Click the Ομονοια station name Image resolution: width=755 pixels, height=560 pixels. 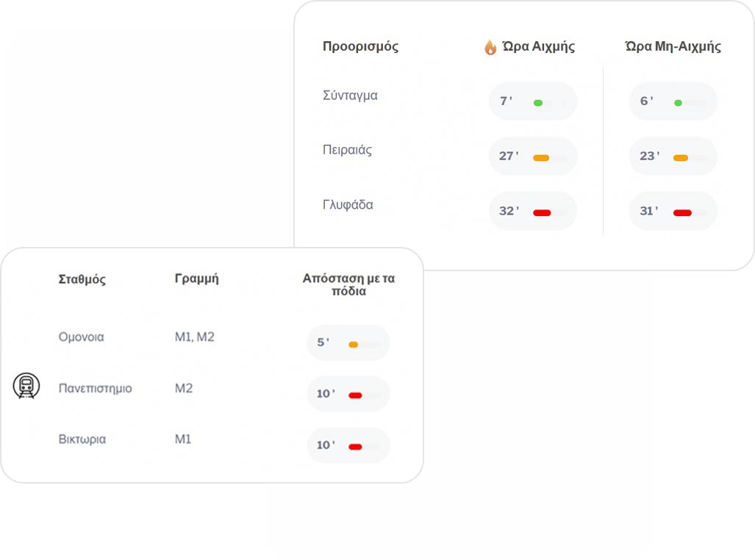[x=81, y=337]
